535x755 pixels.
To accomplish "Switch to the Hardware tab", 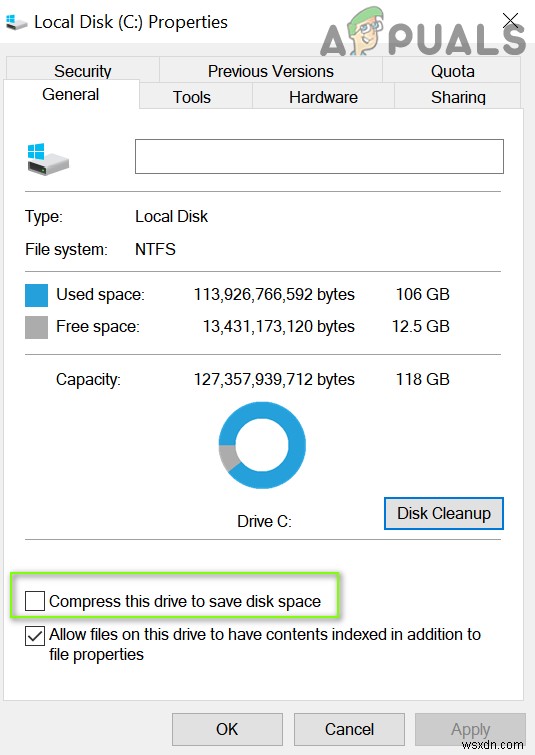I will tap(323, 97).
